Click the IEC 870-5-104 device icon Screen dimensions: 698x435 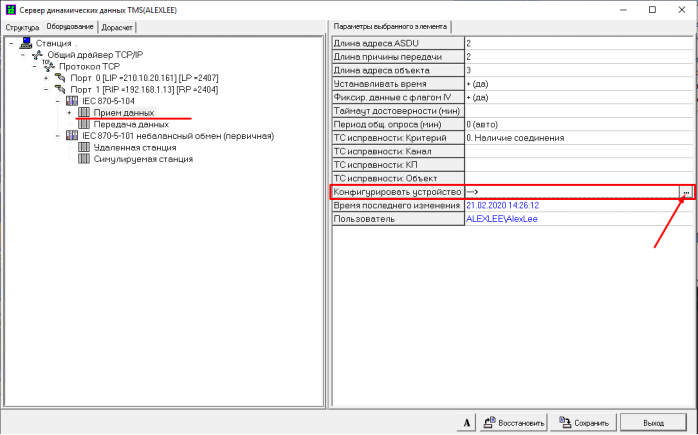click(71, 101)
